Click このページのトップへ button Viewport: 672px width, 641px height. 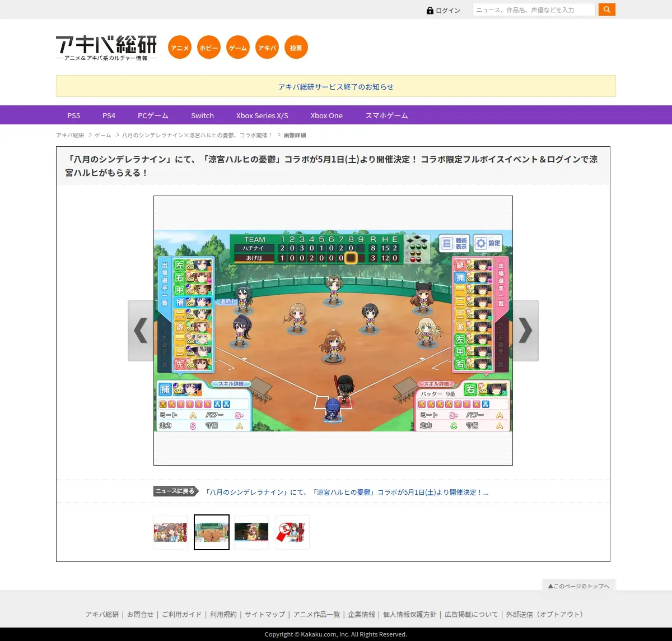578,586
